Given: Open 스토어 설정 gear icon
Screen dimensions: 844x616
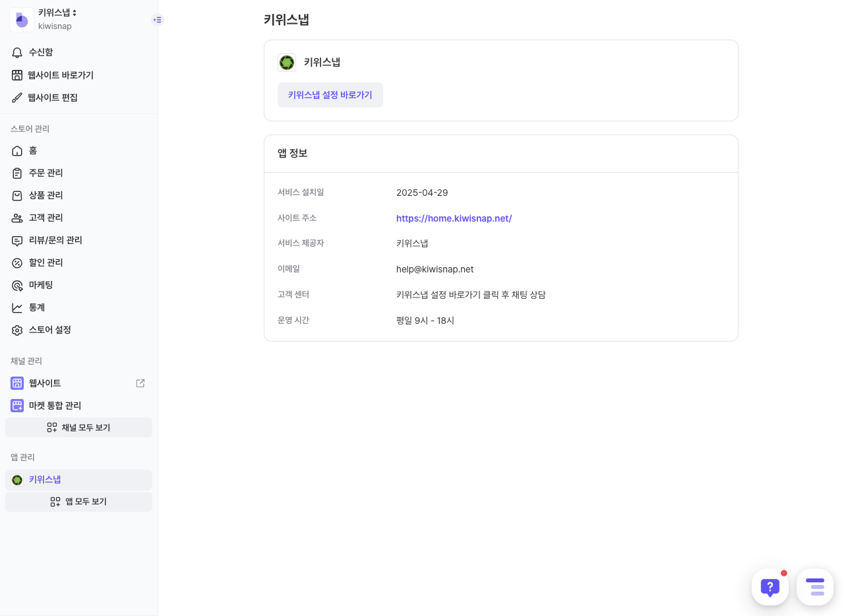Looking at the screenshot, I should point(17,330).
